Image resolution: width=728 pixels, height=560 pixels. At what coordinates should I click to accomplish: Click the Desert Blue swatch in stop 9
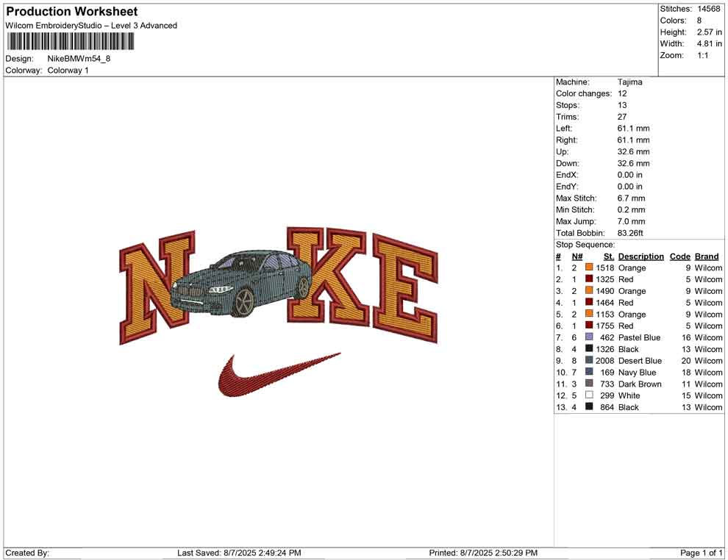click(x=589, y=360)
